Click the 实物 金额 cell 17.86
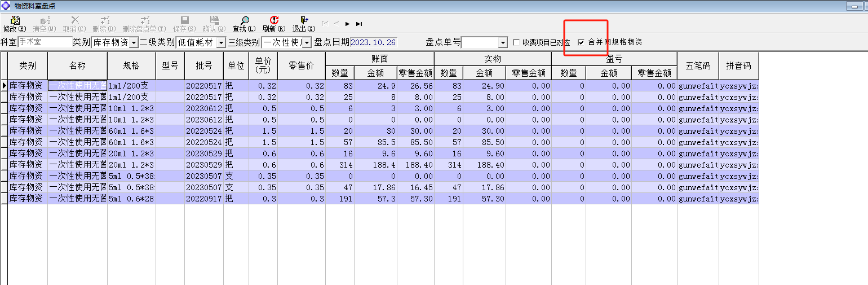This screenshot has height=285, width=868. tap(485, 187)
